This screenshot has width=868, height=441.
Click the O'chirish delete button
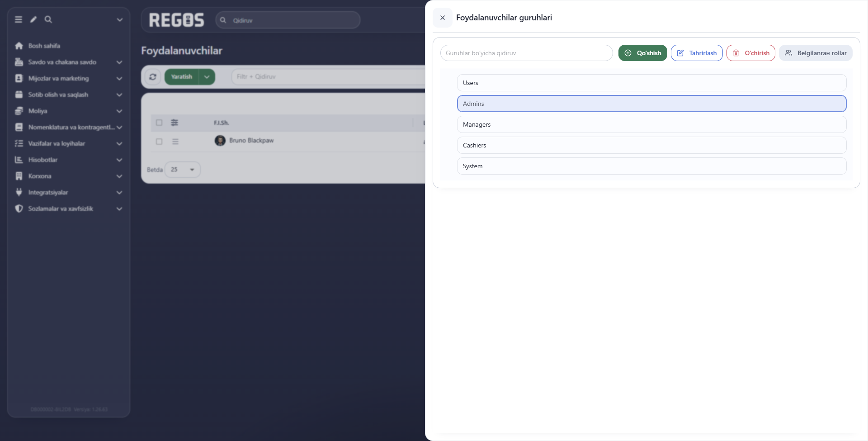(x=751, y=53)
